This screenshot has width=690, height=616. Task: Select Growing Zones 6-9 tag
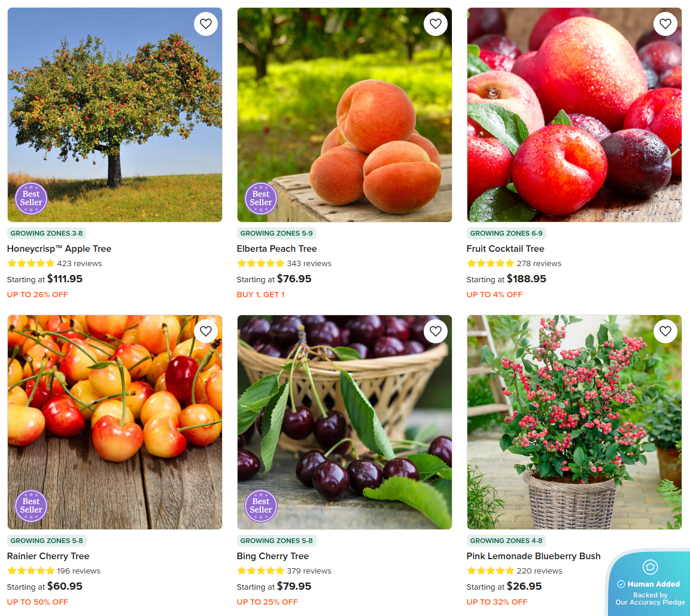506,233
